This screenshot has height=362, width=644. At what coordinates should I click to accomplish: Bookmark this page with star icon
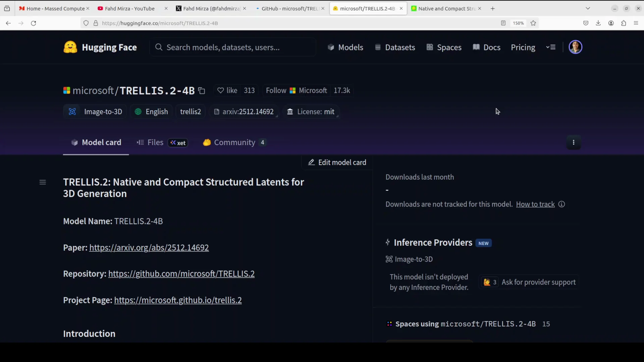coord(533,23)
